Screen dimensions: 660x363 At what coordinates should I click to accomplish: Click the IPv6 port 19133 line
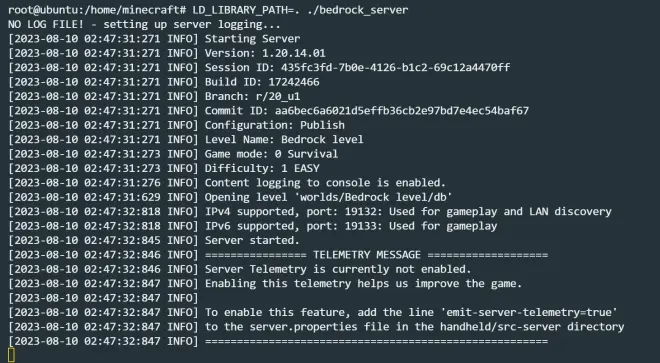pos(351,226)
